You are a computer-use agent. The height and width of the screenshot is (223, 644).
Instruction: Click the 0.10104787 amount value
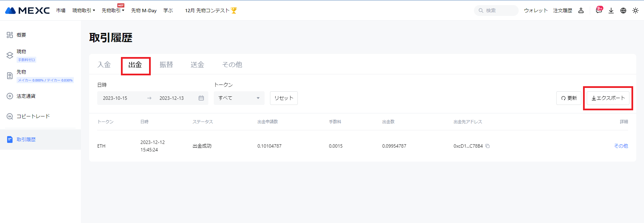click(269, 146)
